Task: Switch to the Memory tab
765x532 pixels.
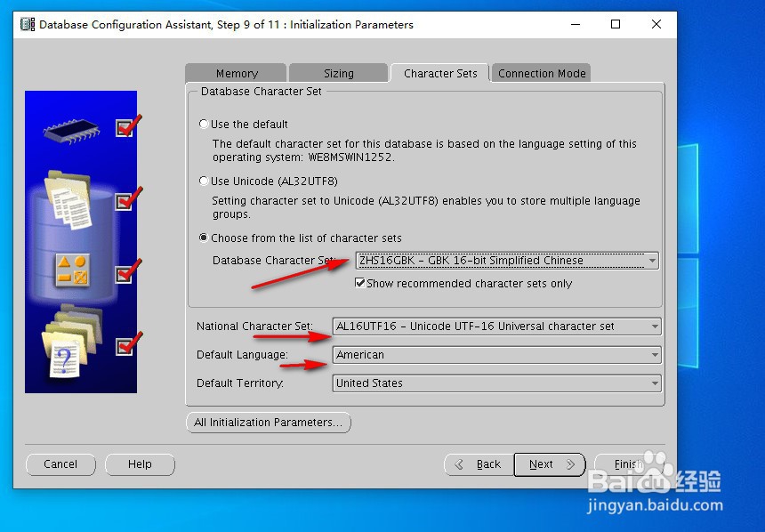Action: [236, 73]
